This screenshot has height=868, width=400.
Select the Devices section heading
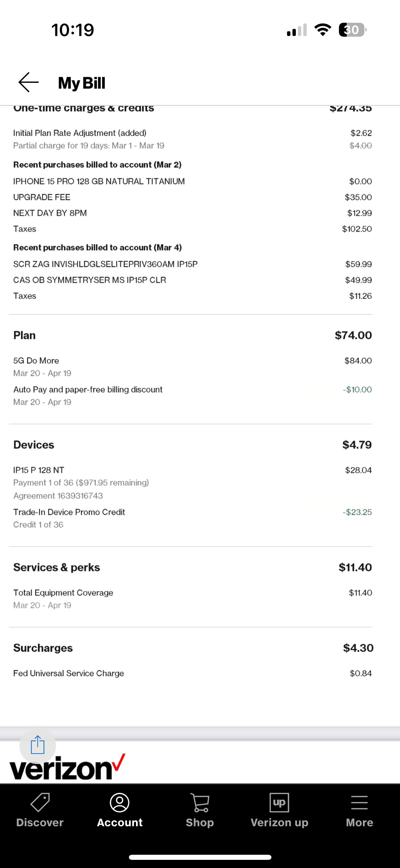tap(34, 445)
